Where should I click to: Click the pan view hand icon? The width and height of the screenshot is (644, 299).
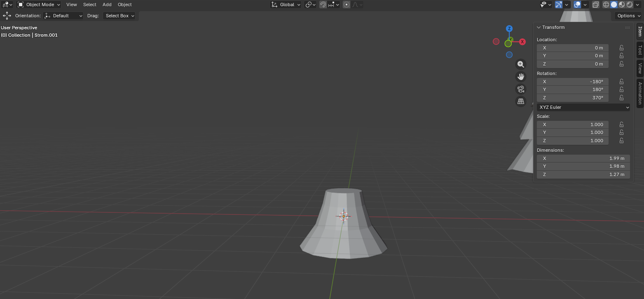[x=521, y=77]
